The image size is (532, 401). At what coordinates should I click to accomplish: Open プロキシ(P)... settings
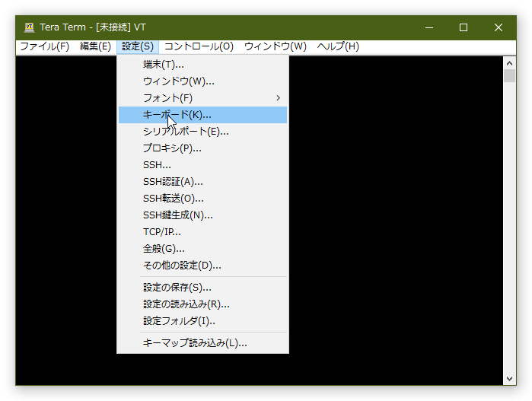pyautogui.click(x=202, y=148)
